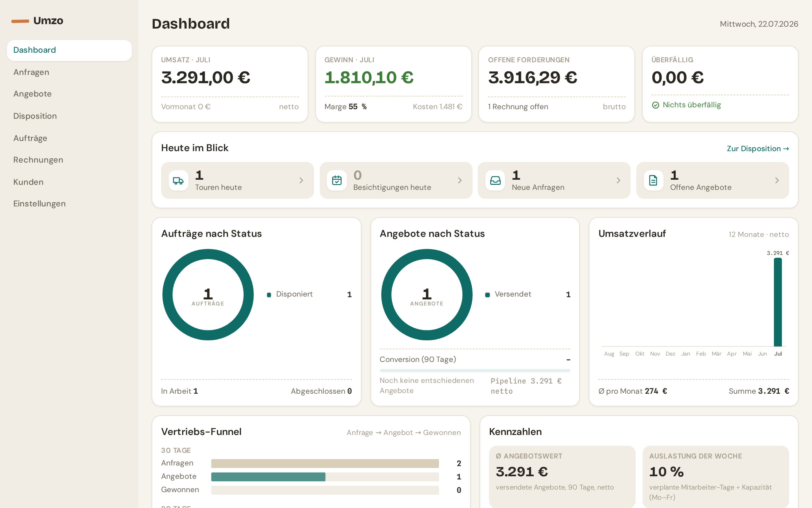This screenshot has width=812, height=508.
Task: Open the Touren heute chevron arrow
Action: point(301,180)
